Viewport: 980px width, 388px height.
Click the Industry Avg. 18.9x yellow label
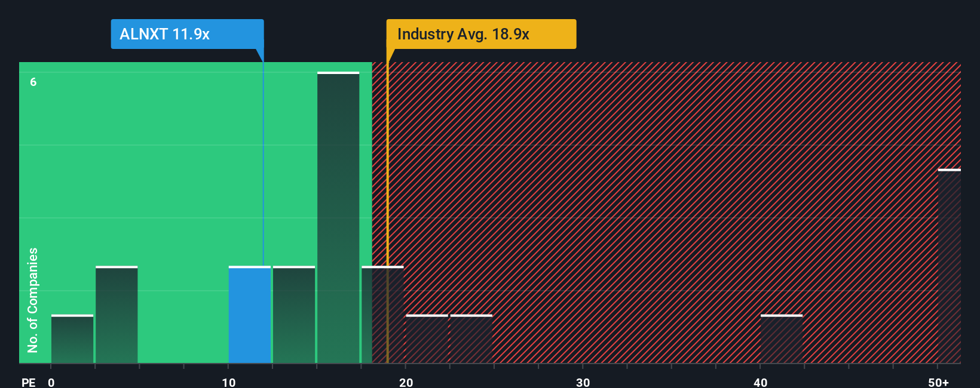[x=481, y=34]
